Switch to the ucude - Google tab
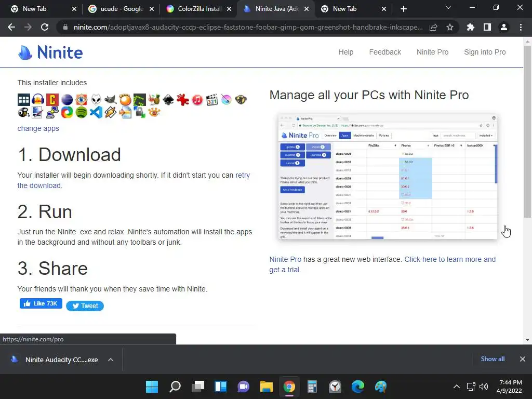This screenshot has width=532, height=399. [x=122, y=9]
